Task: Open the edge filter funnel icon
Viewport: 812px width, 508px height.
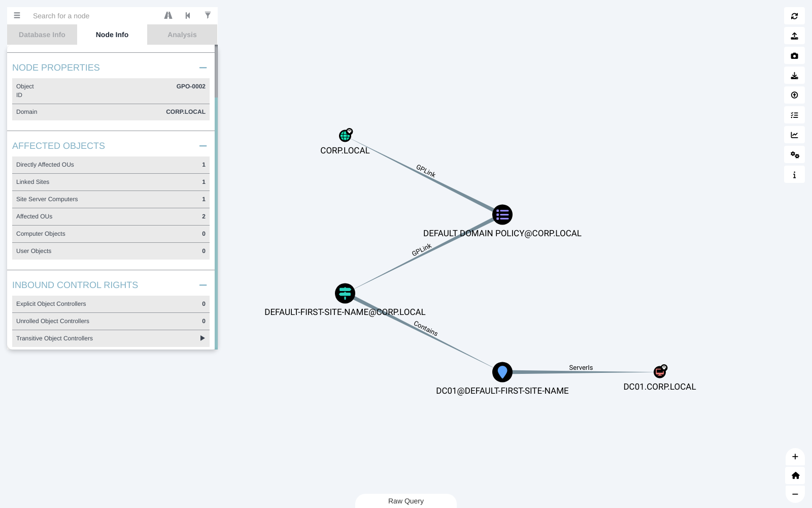Action: coord(208,15)
